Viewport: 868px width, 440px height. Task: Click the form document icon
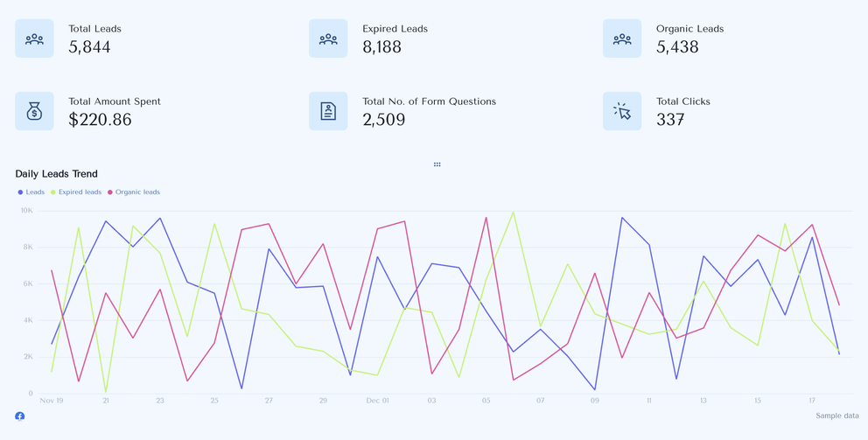[328, 111]
